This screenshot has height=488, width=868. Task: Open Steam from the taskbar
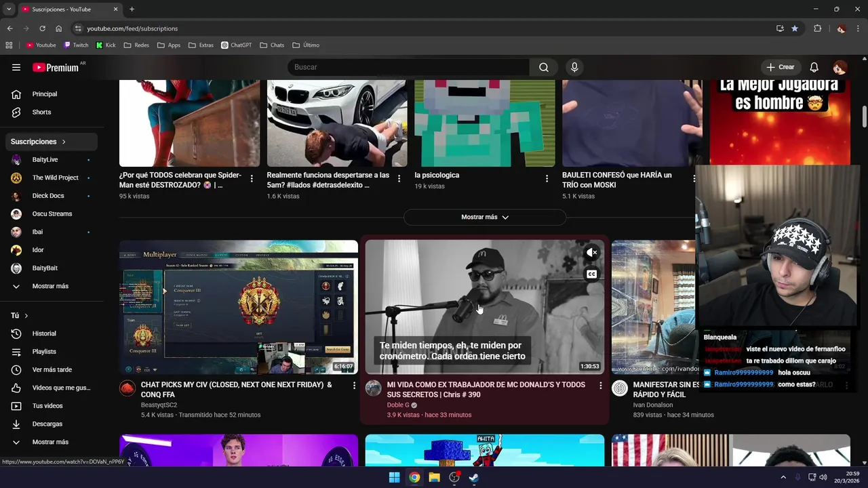(474, 477)
